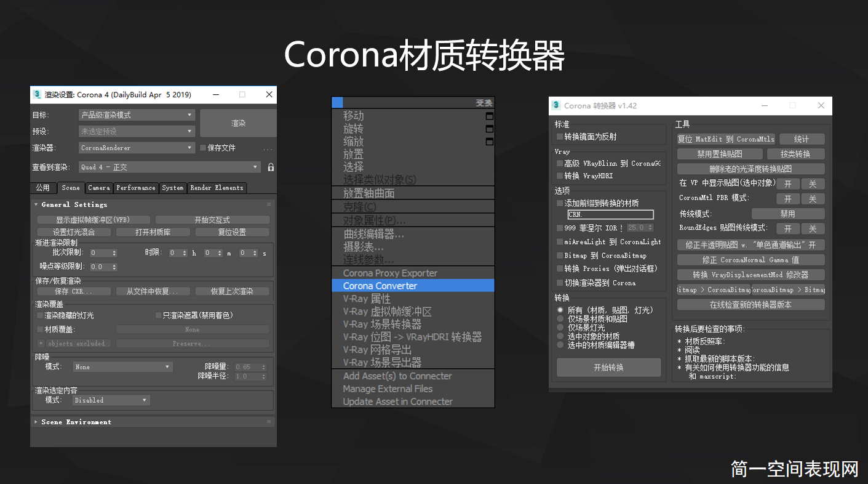This screenshot has height=484, width=868.
Task: Choose Manage External Files menu entry
Action: pos(413,389)
